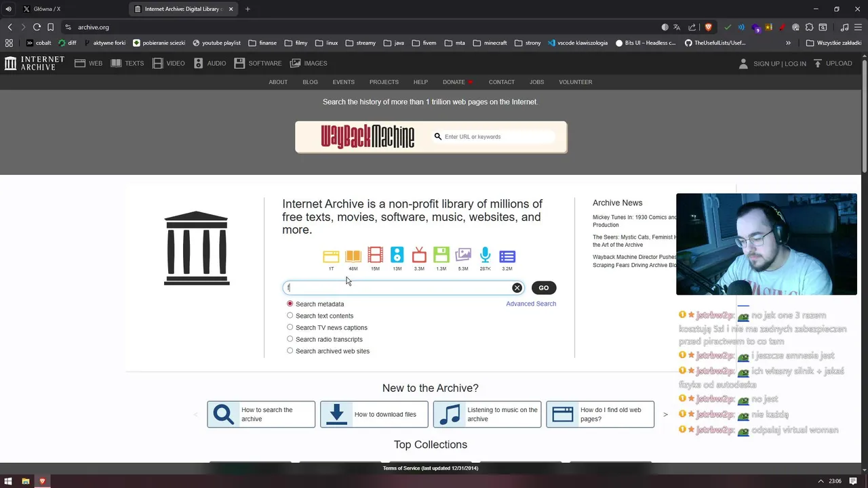Select the blue Audio speaker icon (13M)
This screenshot has width=868, height=488.
point(397,256)
